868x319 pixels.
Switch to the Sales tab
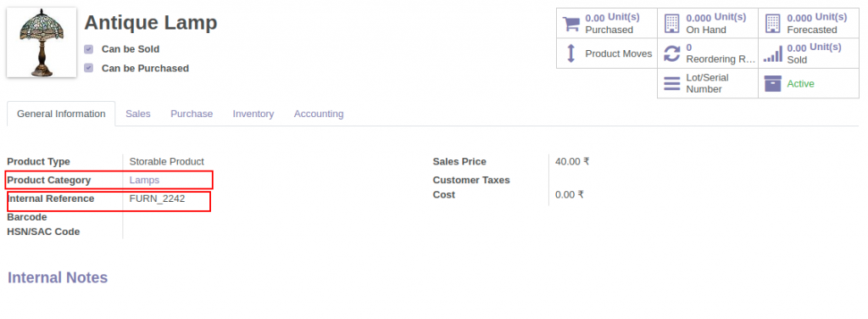138,114
